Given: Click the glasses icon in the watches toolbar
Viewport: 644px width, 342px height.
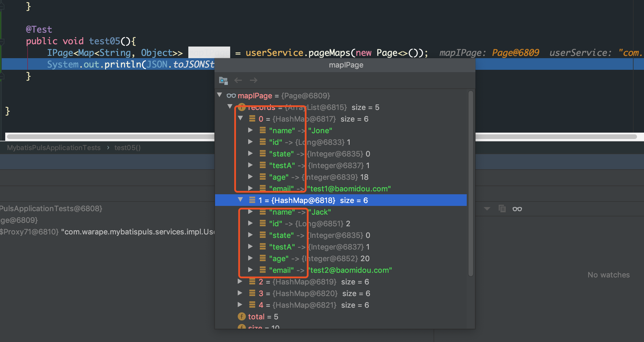Looking at the screenshot, I should pyautogui.click(x=517, y=209).
